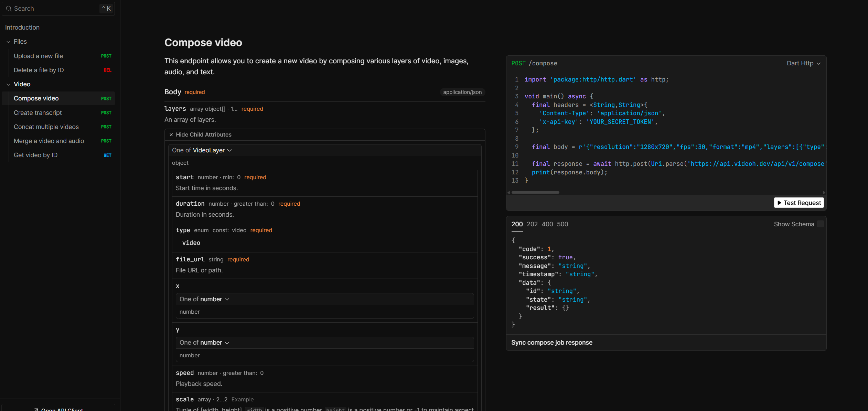
Task: Click the search magnifier icon
Action: (x=9, y=8)
